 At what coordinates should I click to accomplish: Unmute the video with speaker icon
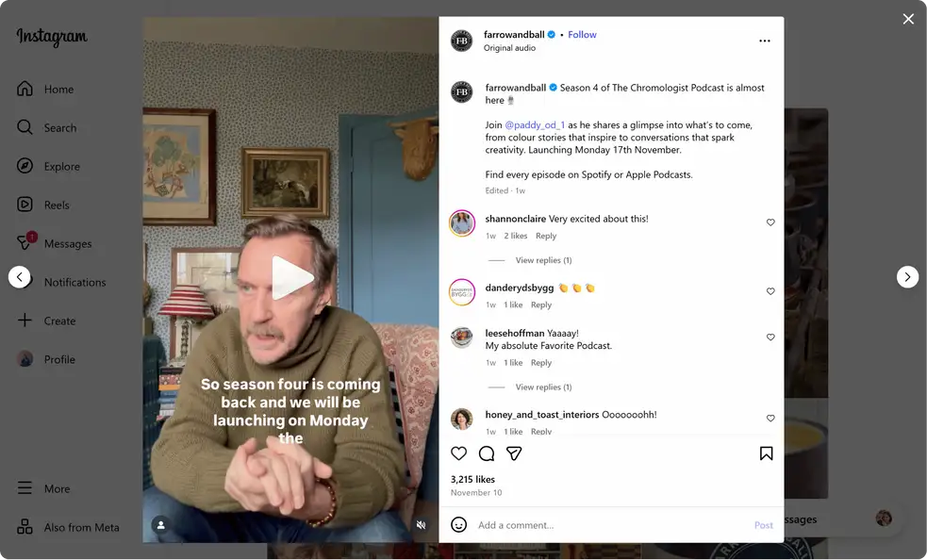(x=421, y=524)
